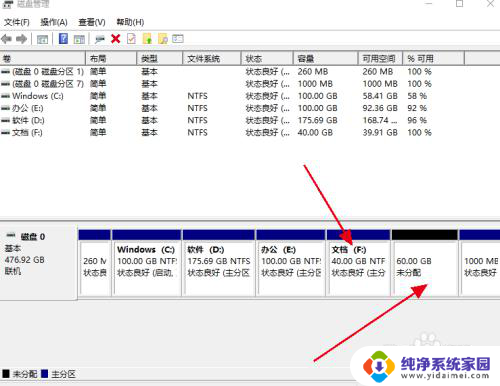Click the Back arrow toolbar icon
The height and width of the screenshot is (386, 500).
tap(6, 39)
